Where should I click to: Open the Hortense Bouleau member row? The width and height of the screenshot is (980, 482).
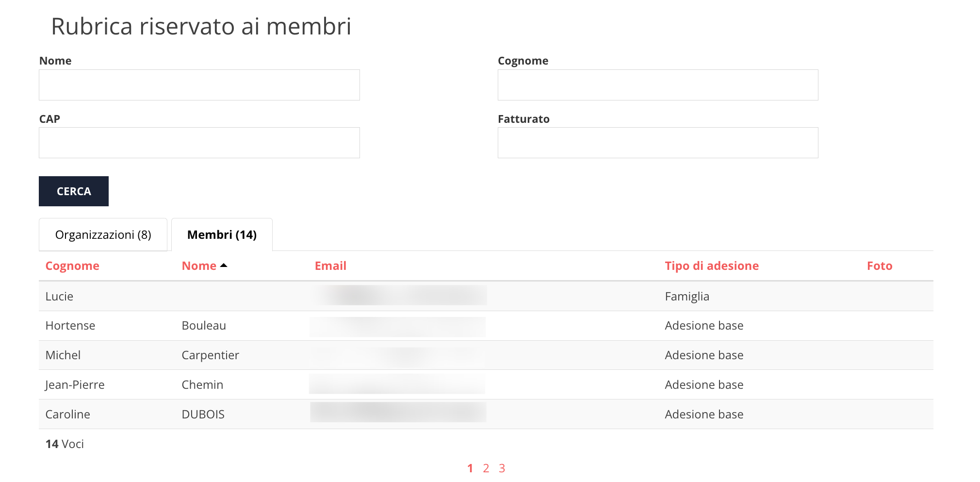point(70,326)
